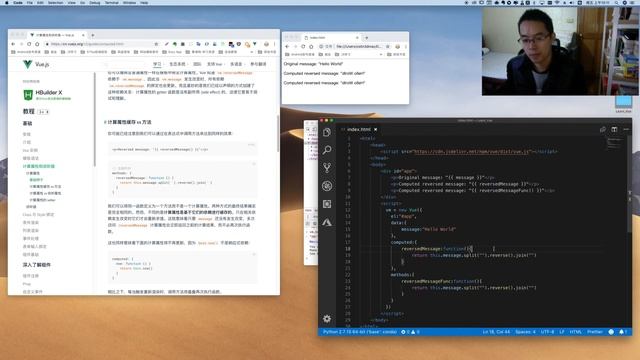This screenshot has width=640, height=360.
Task: Reload the index.html browser page
Action: (303, 47)
